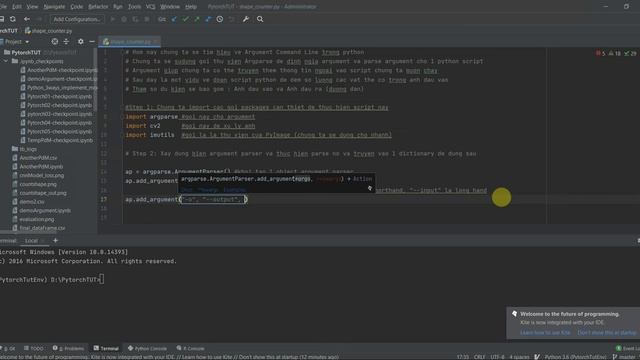Click 'Don't show this at startup' link
The height and width of the screenshot is (360, 640).
pos(607,333)
